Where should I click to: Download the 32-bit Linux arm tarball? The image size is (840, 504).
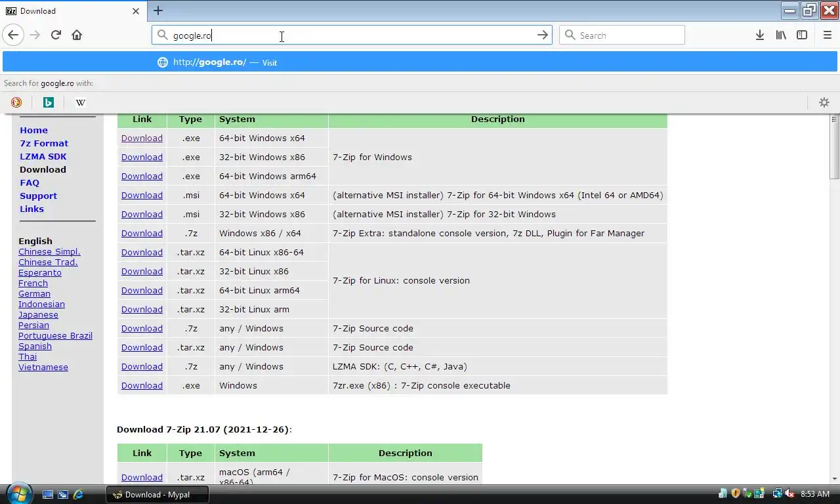coord(142,309)
